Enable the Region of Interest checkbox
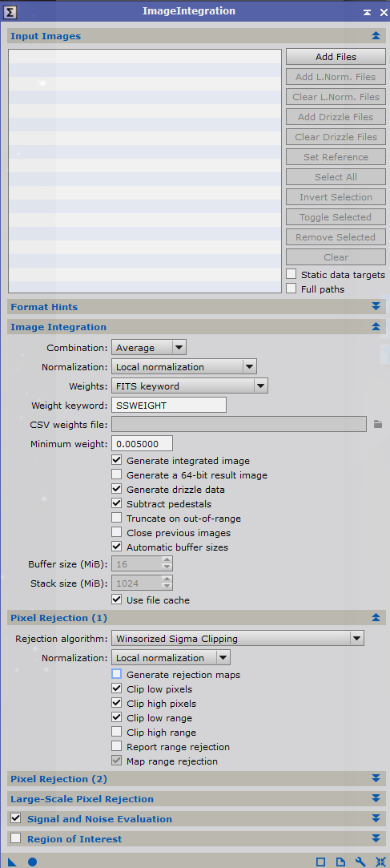The width and height of the screenshot is (390, 868). point(15,838)
